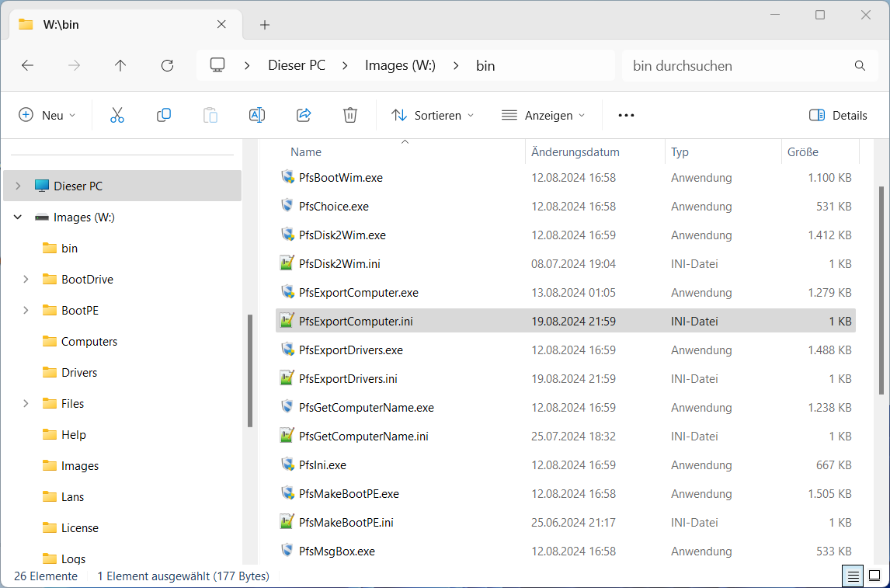
Task: Switch to the details list view
Action: click(x=853, y=576)
